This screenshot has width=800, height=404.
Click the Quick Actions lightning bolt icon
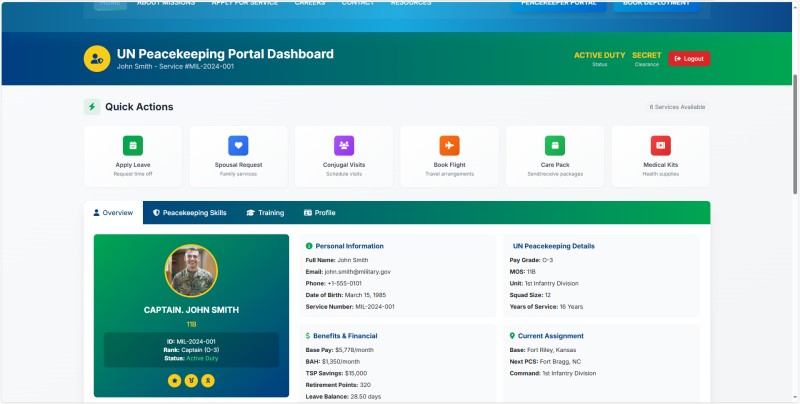click(x=92, y=107)
